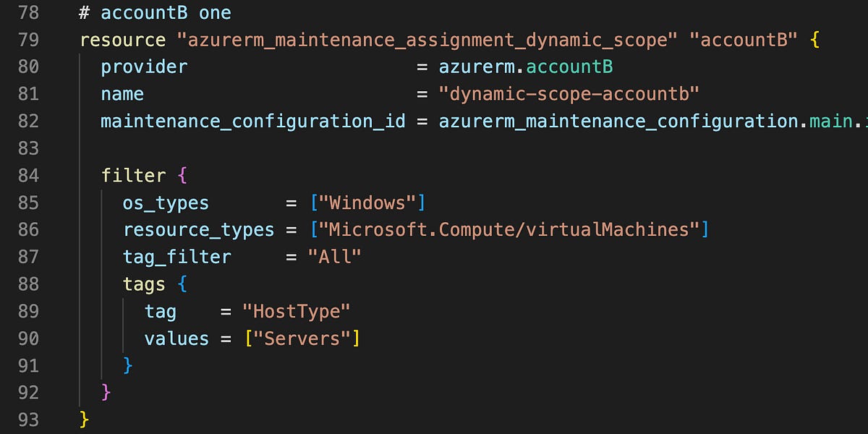Click the resource keyword on line 79

tap(122, 40)
